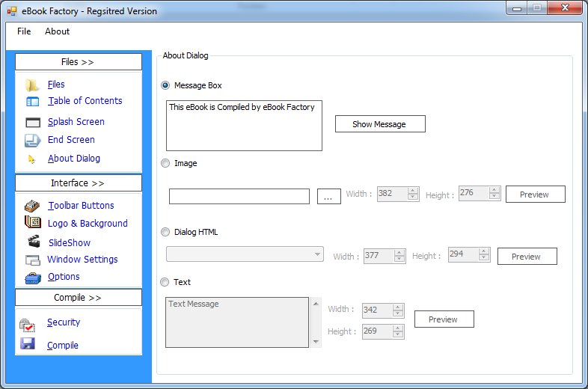
Task: Click the Files folder icon
Action: pos(32,85)
